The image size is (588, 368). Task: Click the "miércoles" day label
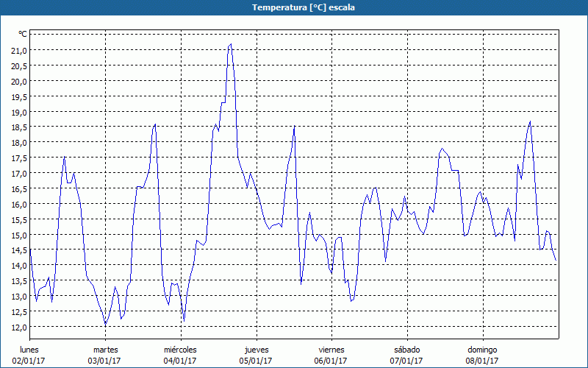[x=180, y=350]
